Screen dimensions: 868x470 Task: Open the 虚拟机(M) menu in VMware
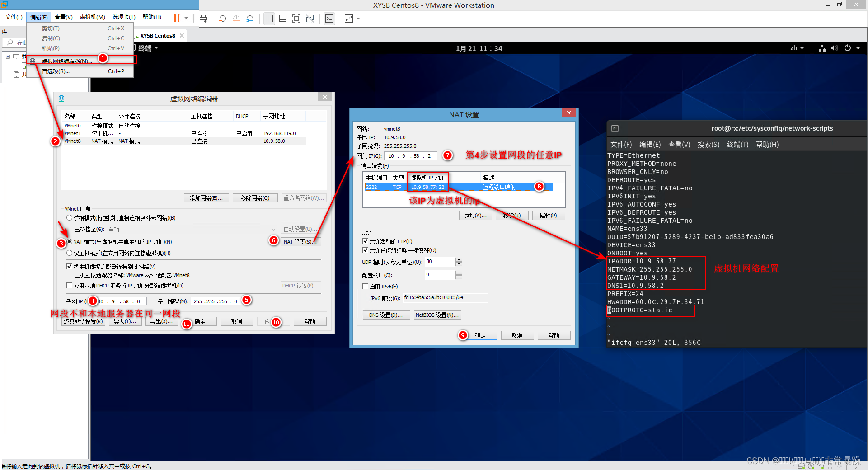click(x=92, y=17)
